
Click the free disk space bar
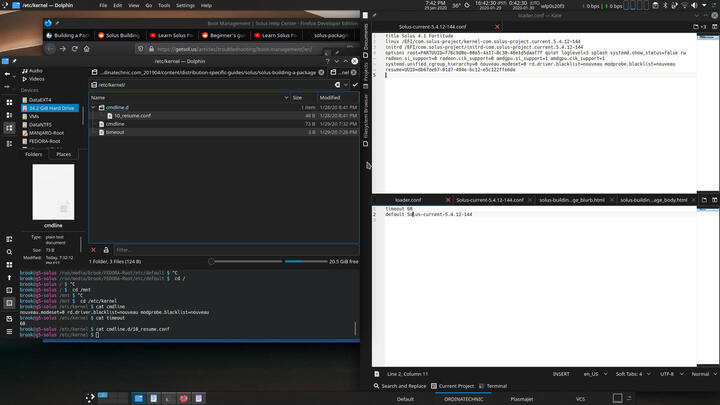click(x=306, y=261)
